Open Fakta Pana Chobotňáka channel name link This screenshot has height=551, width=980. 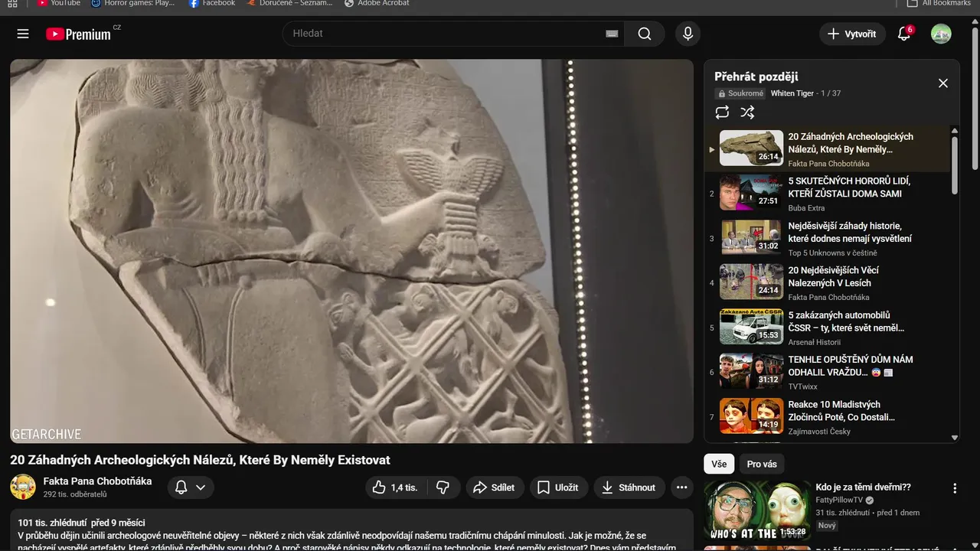click(x=97, y=481)
